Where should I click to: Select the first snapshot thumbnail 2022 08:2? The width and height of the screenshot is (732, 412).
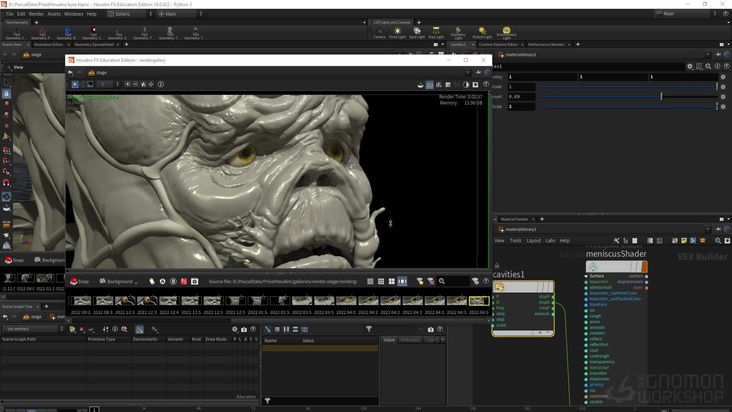tap(82, 301)
